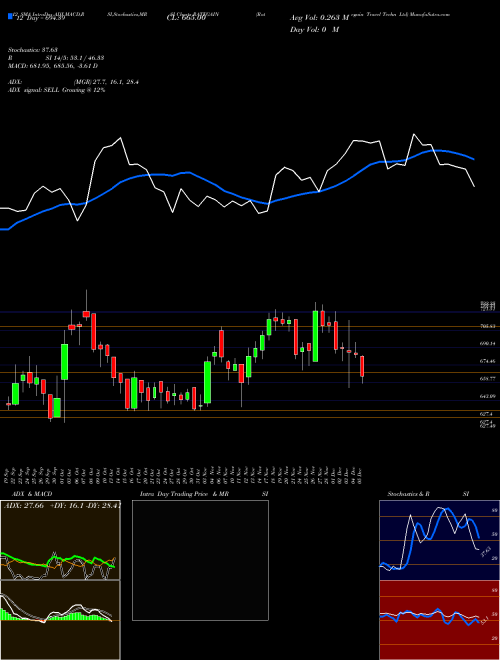Click the MACD histogram mini chart
The height and width of the screenshot is (660, 500).
pos(60,620)
